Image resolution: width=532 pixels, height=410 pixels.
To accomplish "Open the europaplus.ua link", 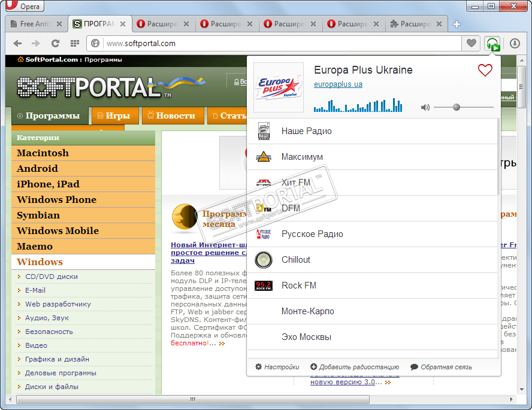I will point(338,84).
